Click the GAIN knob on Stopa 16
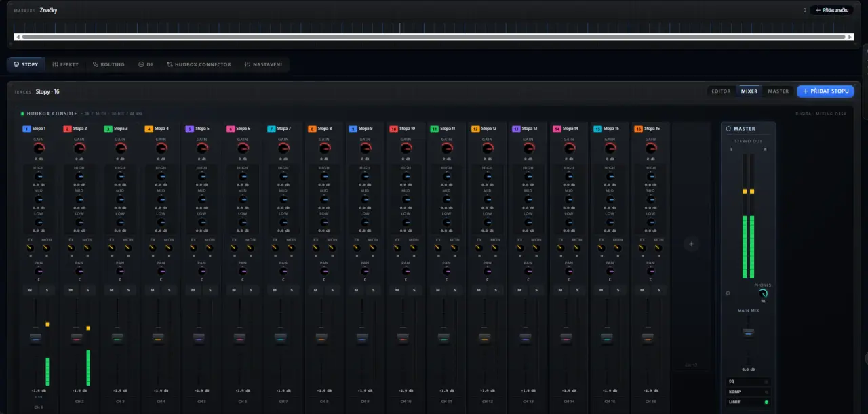This screenshot has height=414, width=868. click(651, 148)
